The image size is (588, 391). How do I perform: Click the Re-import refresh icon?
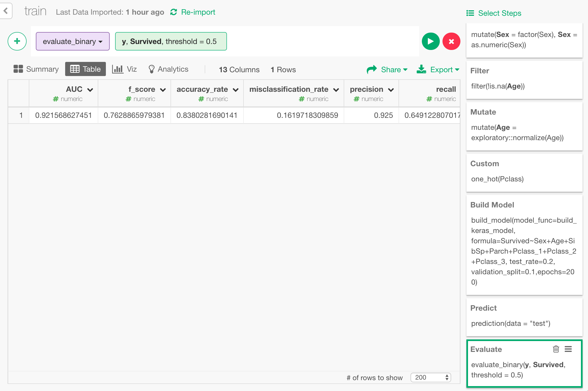[174, 12]
